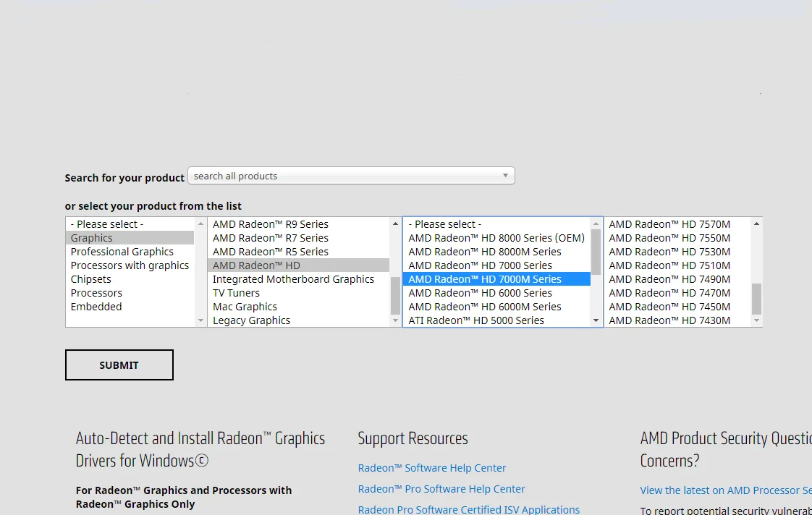This screenshot has width=812, height=515.
Task: Choose AMD Radeon HD 7000 Series
Action: point(497,265)
